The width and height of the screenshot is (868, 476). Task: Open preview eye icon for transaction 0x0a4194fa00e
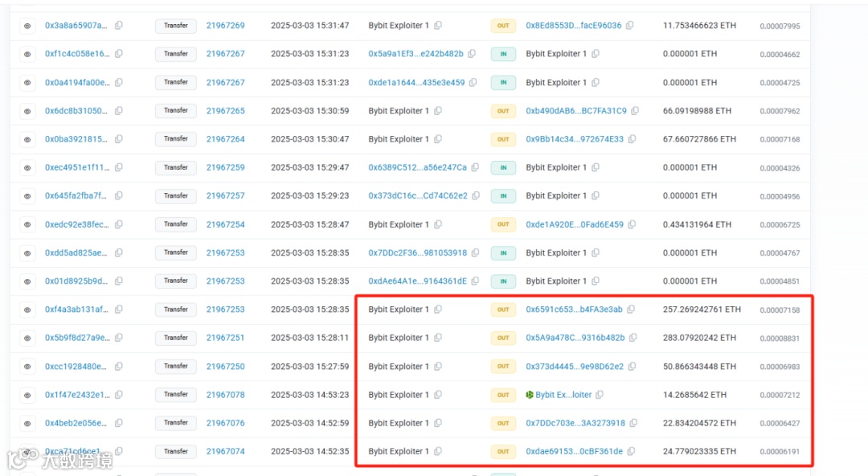coord(27,83)
